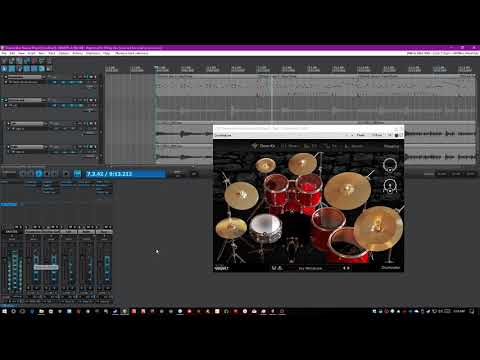Click the Undo toolbar icon
The image size is (480, 360).
pos(34,61)
